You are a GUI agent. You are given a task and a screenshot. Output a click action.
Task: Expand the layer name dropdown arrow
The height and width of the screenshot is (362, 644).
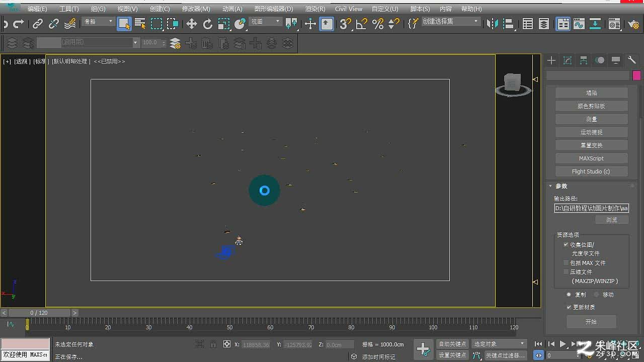tap(135, 43)
